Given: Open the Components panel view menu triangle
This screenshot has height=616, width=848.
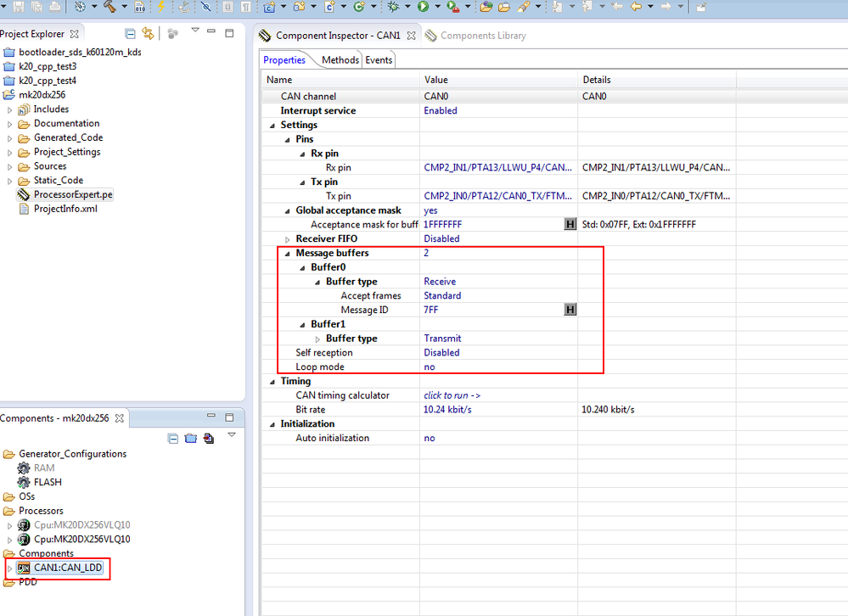Looking at the screenshot, I should [x=232, y=434].
